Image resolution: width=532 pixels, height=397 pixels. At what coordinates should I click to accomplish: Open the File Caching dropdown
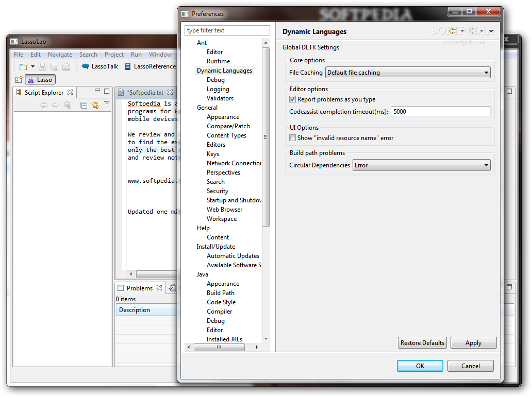click(x=408, y=73)
